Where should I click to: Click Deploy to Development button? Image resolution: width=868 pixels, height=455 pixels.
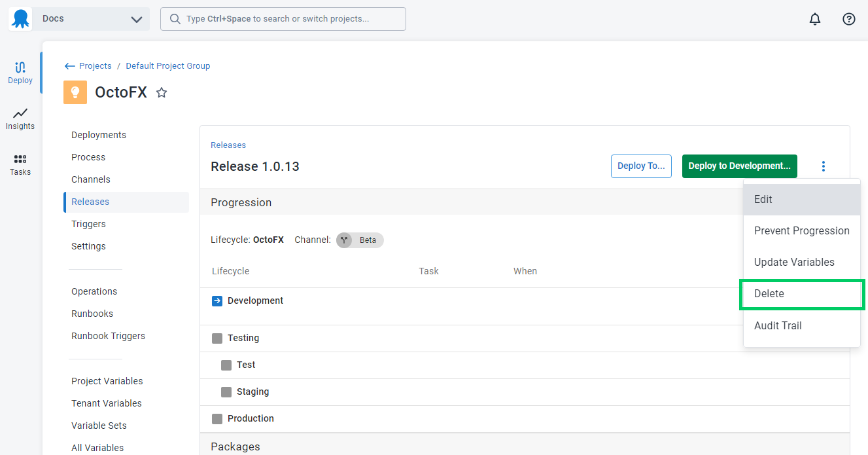coord(740,166)
